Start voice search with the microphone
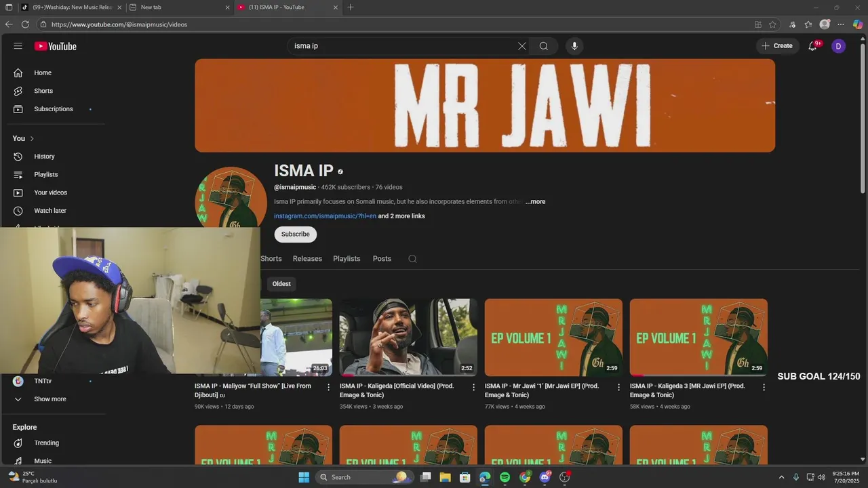This screenshot has width=868, height=488. click(574, 46)
